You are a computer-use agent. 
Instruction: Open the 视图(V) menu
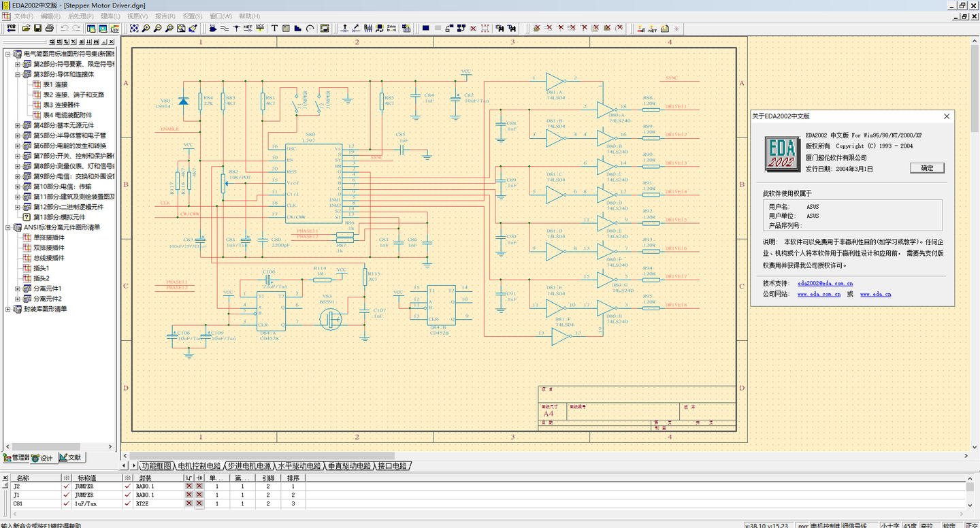point(137,16)
